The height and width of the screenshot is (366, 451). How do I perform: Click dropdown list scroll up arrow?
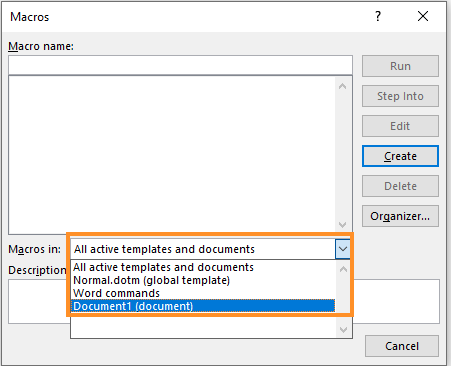coord(343,269)
